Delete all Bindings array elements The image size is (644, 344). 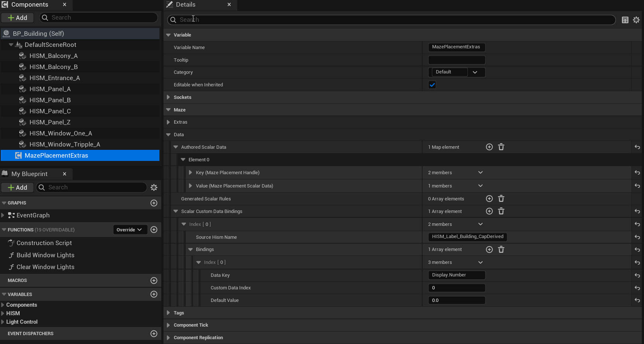point(501,250)
